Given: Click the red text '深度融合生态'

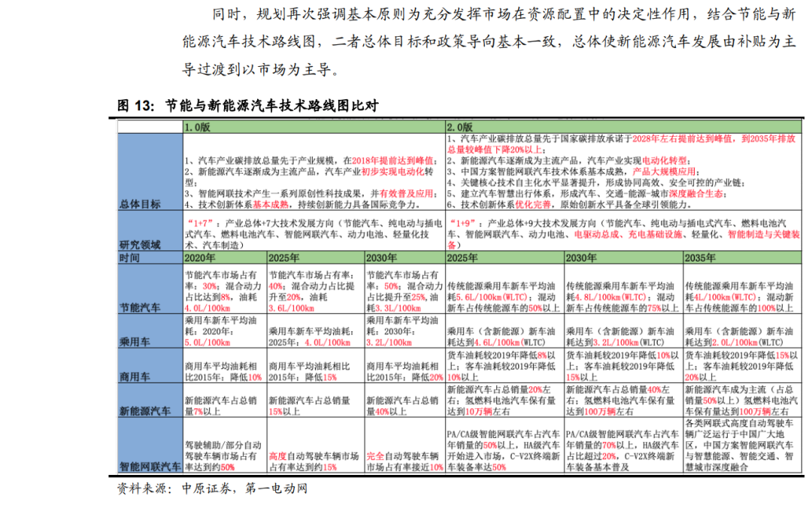Looking at the screenshot, I should click(x=696, y=194).
